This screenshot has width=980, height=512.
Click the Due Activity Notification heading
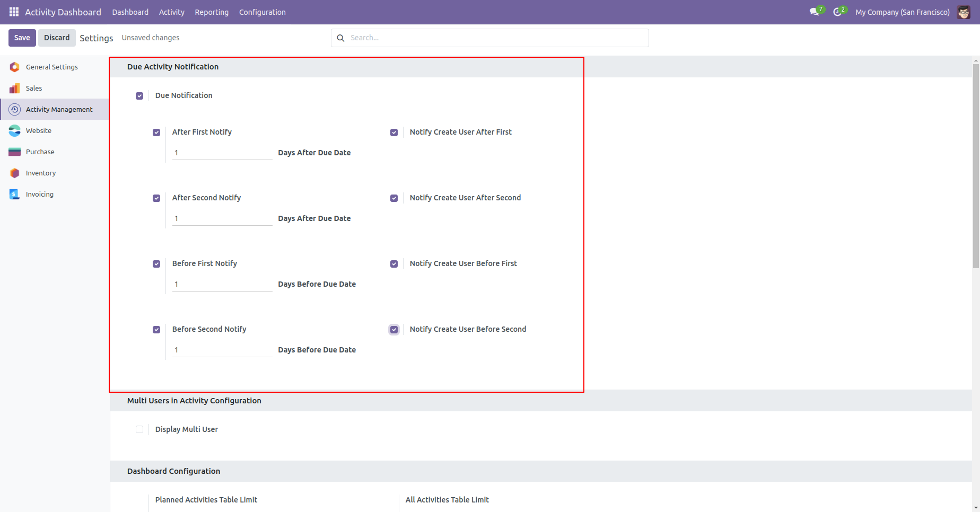[173, 67]
